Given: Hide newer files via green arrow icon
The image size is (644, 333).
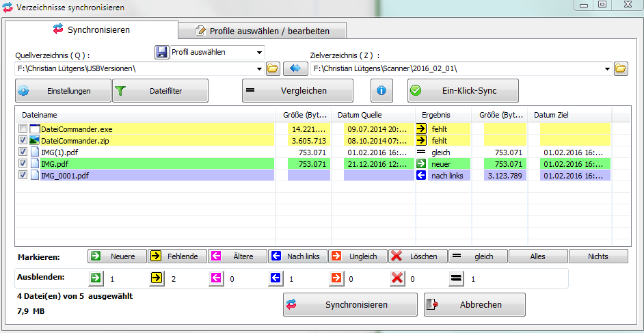Looking at the screenshot, I should pyautogui.click(x=96, y=279).
